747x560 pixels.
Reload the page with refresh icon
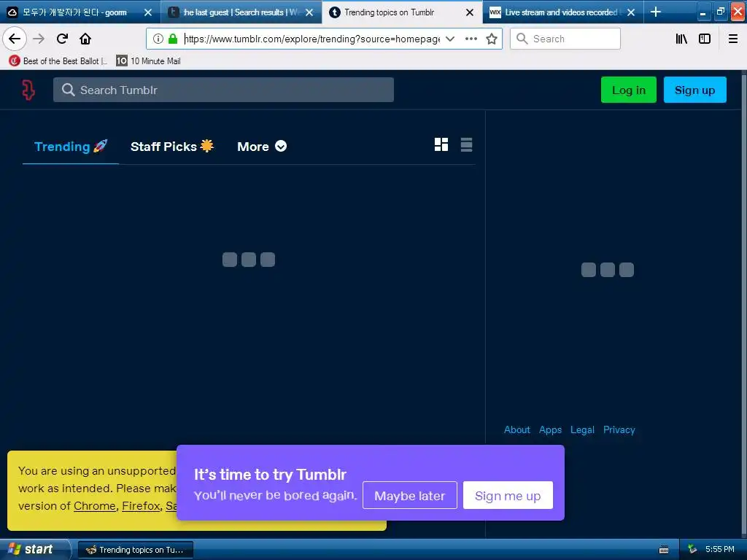62,39
